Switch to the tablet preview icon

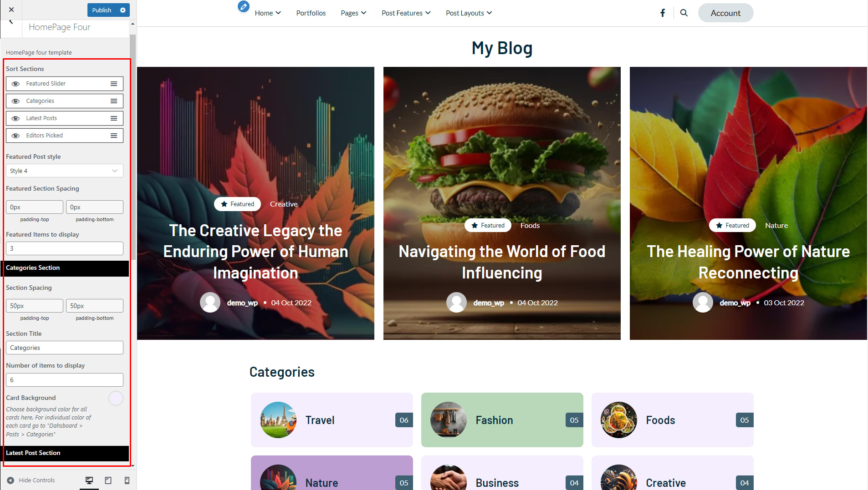click(x=108, y=480)
